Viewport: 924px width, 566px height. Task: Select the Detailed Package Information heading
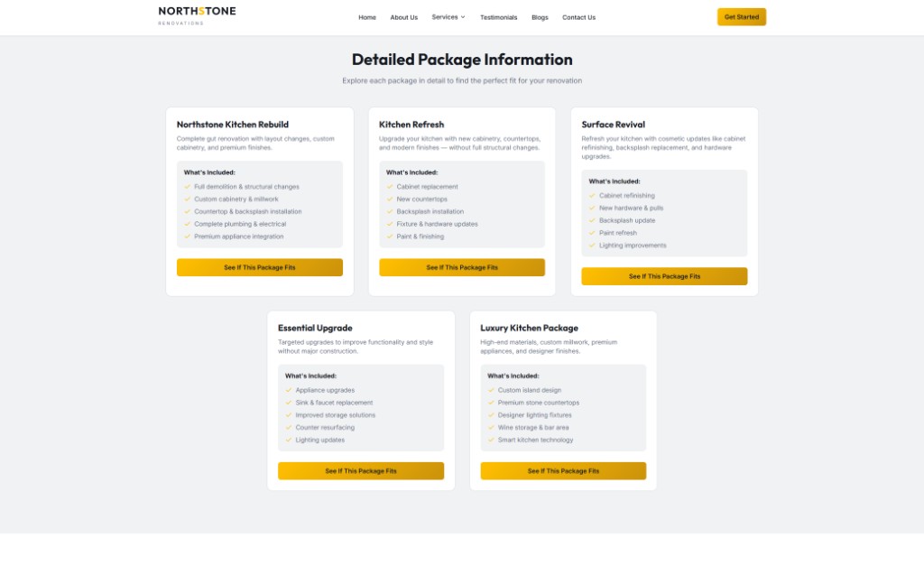[x=462, y=60]
